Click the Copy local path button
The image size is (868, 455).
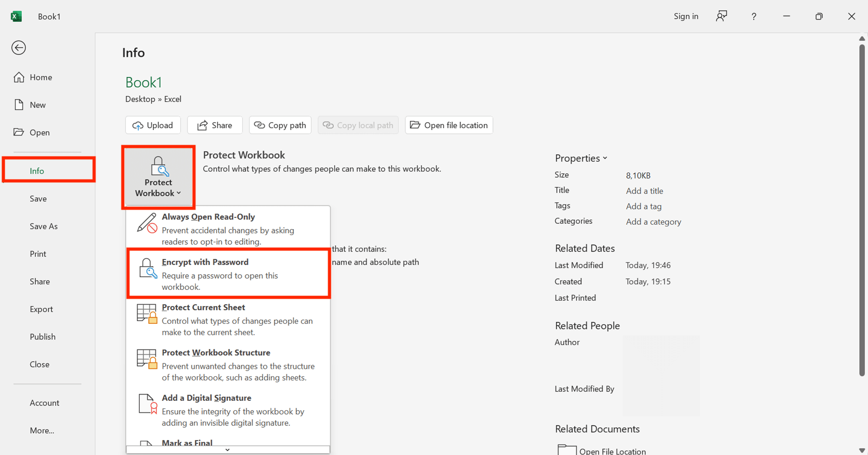click(x=358, y=125)
